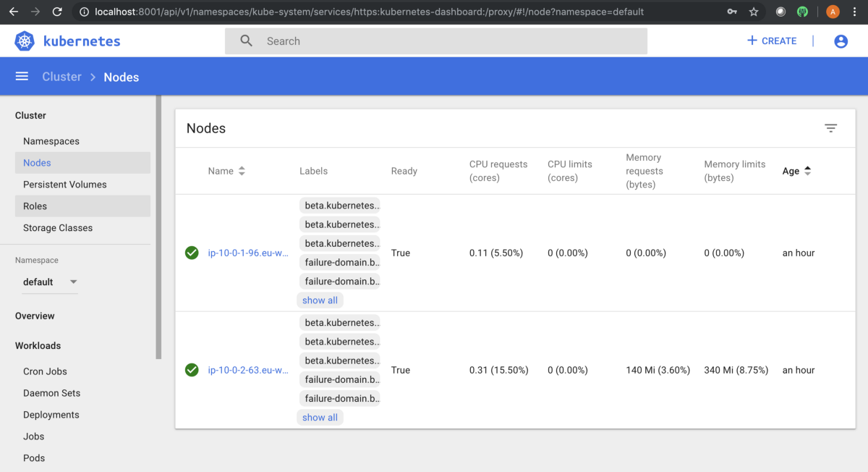868x472 pixels.
Task: Click into the Search input field
Action: (448, 41)
